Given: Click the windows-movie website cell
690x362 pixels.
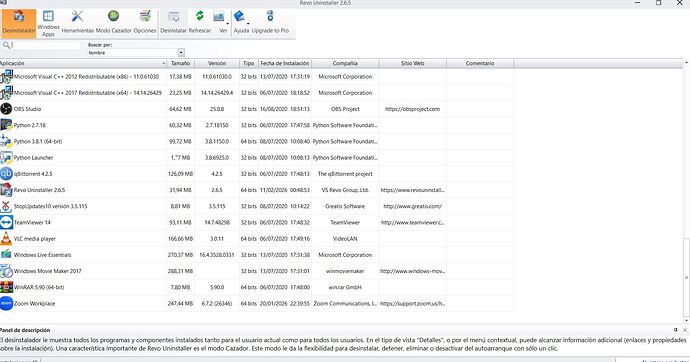Looking at the screenshot, I should point(412,271).
